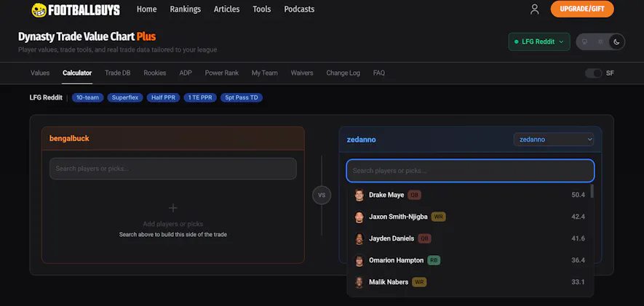Click the Footballguys smiley logo

point(39,10)
